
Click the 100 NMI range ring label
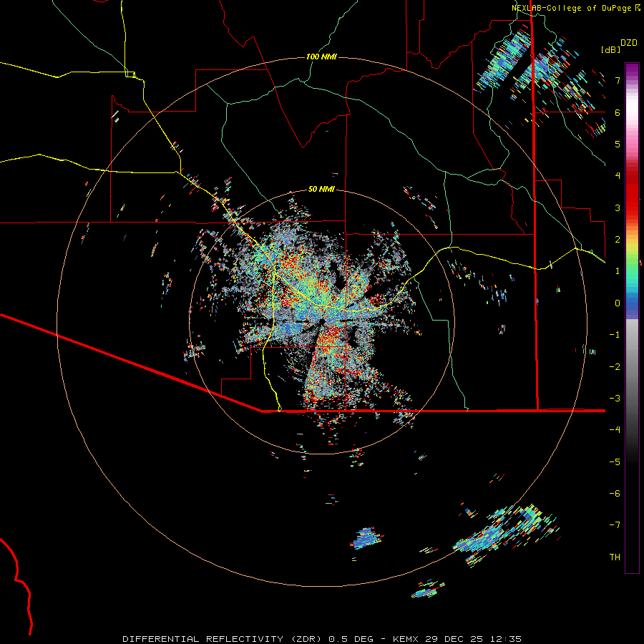point(321,57)
